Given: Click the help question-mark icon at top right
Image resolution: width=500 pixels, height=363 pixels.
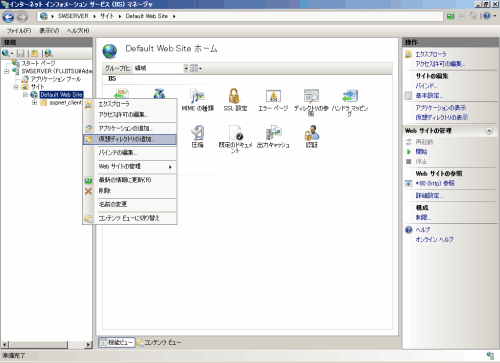Looking at the screenshot, I should pyautogui.click(x=487, y=16).
